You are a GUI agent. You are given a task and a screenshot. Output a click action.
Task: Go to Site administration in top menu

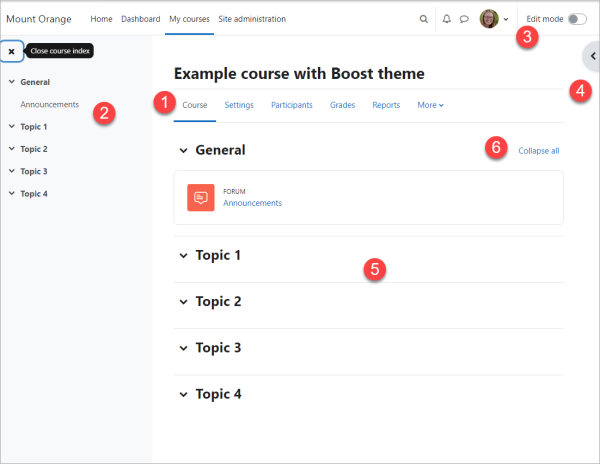(251, 19)
